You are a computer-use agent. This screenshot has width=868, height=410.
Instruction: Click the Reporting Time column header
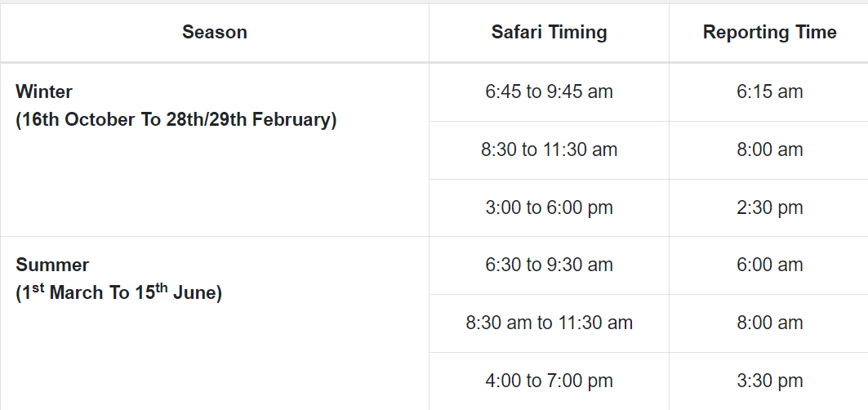[769, 32]
